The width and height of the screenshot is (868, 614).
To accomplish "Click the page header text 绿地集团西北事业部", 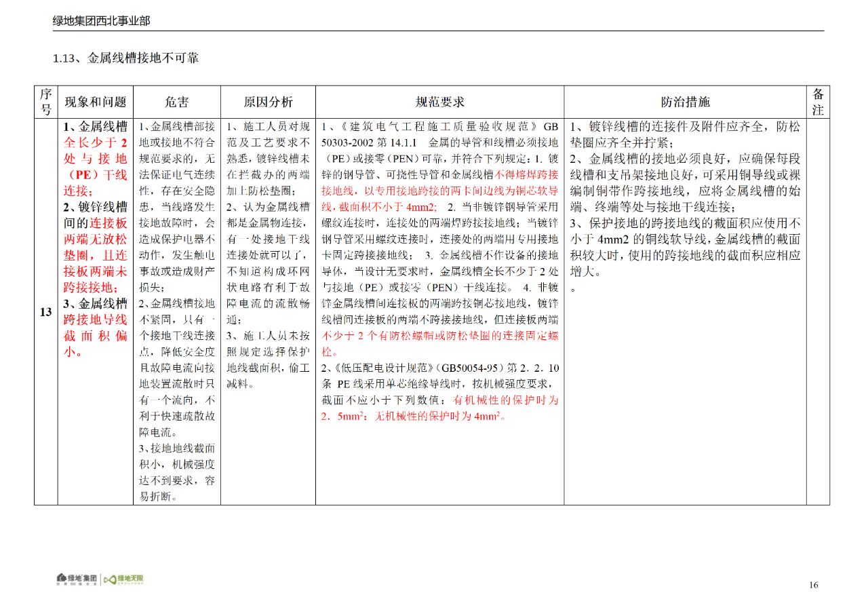I will coord(101,21).
